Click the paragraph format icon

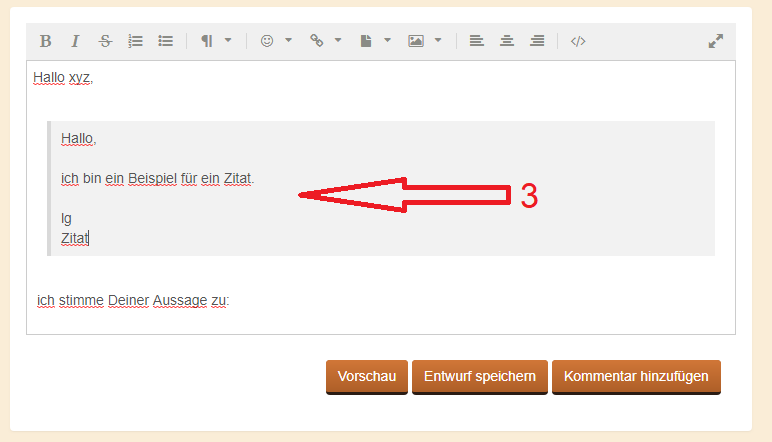click(207, 41)
